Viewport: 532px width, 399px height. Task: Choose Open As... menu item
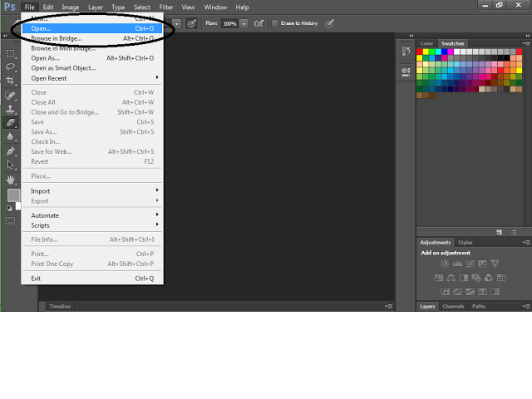pos(92,58)
